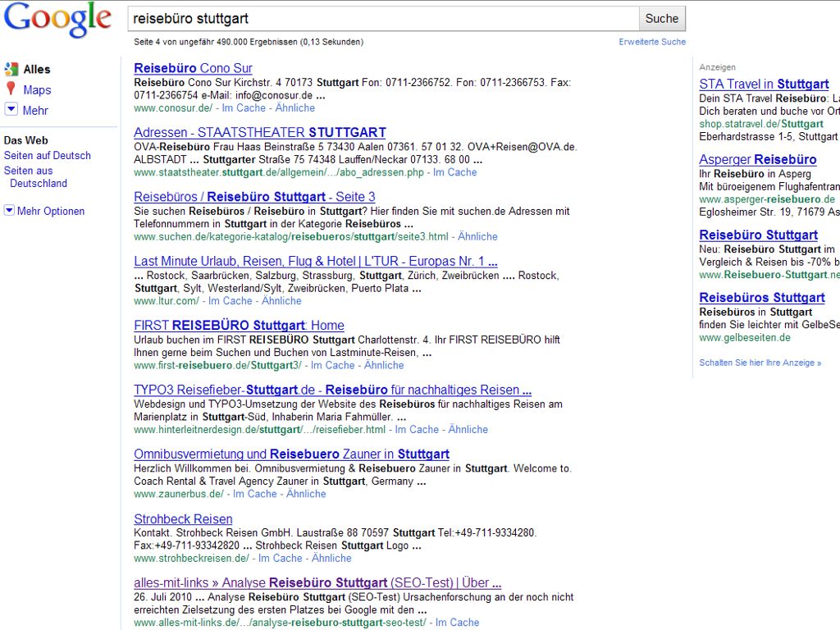Open the Strohbeck Reisen result
840x630 pixels.
[x=183, y=519]
